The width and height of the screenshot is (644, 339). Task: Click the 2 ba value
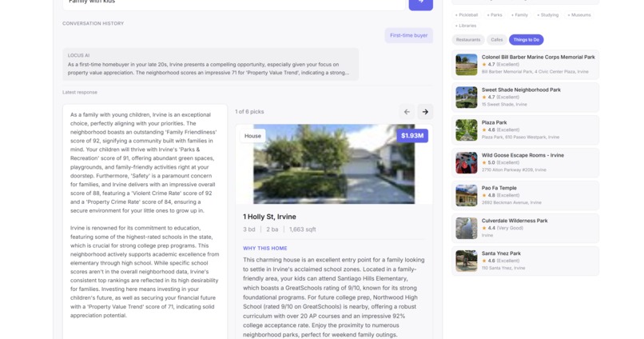point(272,229)
